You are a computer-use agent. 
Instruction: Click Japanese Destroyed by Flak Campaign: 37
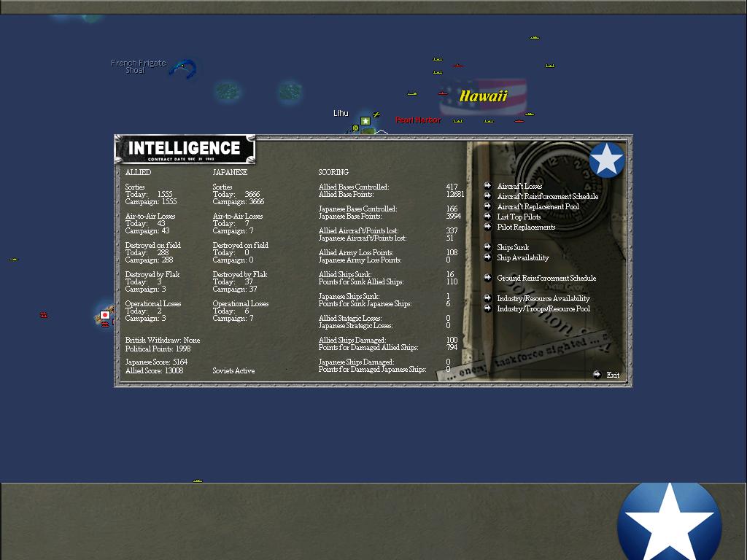[x=235, y=289]
